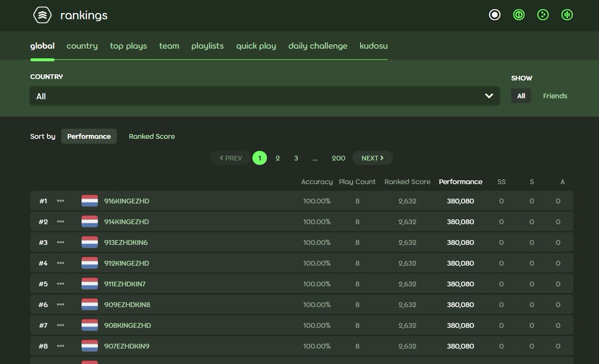Select the osu! standard mode icon
The width and height of the screenshot is (599, 364).
coord(495,15)
